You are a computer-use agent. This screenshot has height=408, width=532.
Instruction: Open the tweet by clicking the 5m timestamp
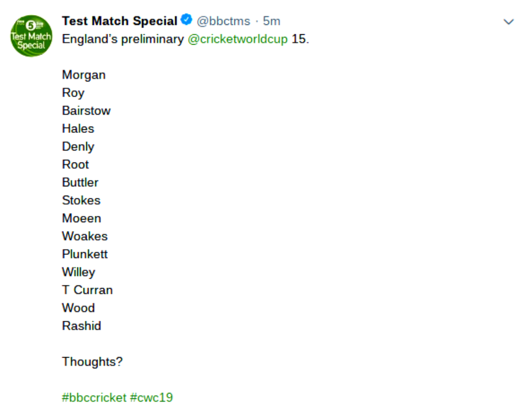(x=272, y=21)
